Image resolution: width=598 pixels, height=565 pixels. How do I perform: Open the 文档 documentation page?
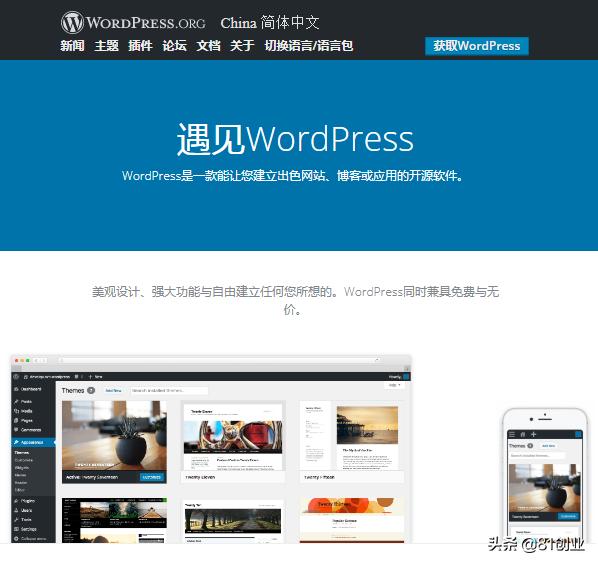point(208,46)
